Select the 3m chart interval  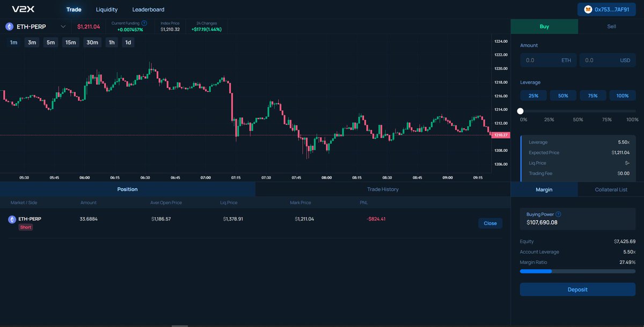[x=32, y=42]
